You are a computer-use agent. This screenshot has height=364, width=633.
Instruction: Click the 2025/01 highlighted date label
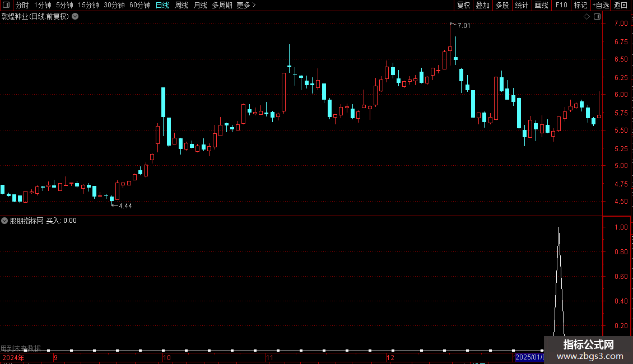point(529,357)
